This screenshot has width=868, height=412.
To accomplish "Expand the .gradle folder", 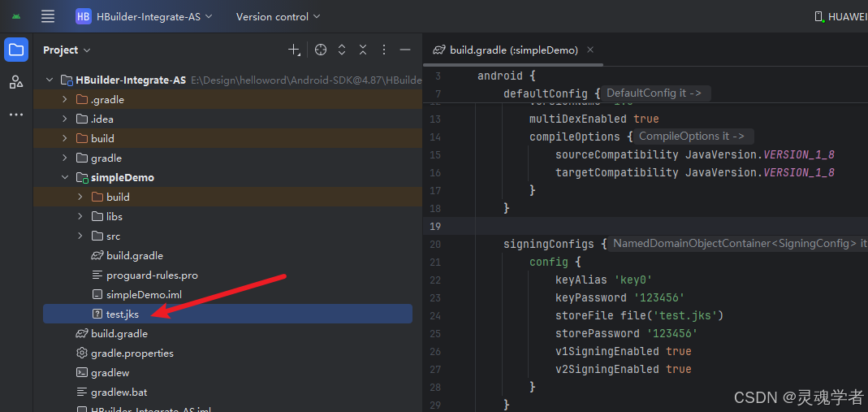I will (x=65, y=100).
